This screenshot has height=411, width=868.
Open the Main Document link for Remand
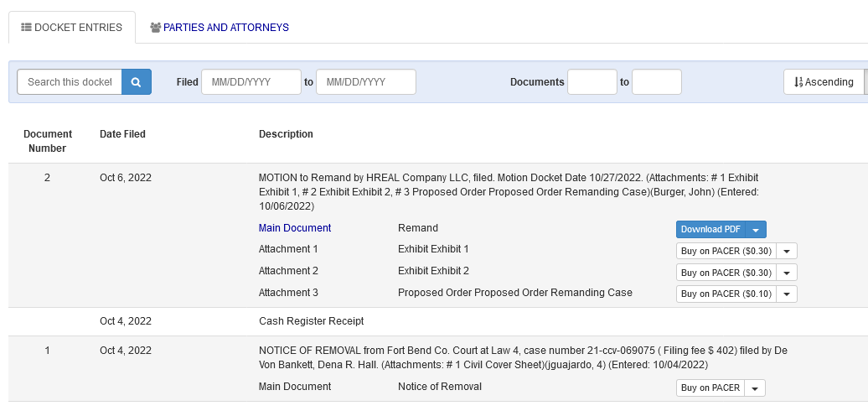point(295,227)
